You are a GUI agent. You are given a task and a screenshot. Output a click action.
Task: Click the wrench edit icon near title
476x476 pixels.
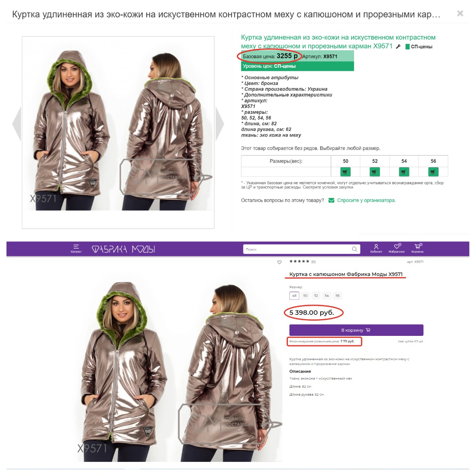398,46
